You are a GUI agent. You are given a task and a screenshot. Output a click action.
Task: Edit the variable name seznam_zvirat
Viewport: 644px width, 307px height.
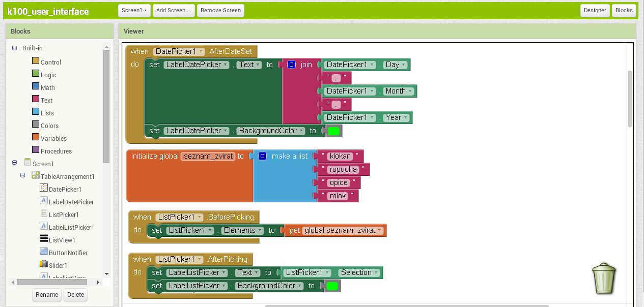point(208,156)
